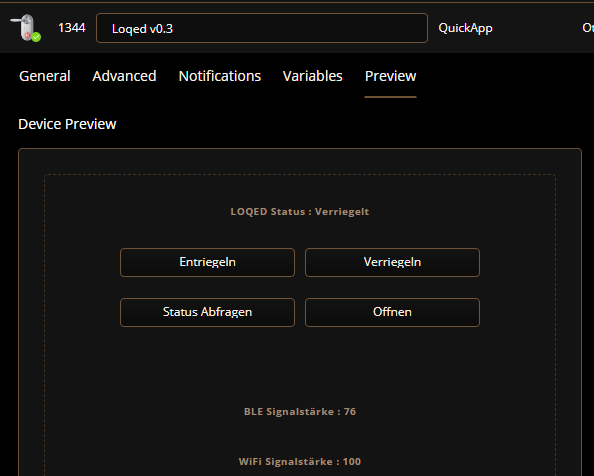Switch to the Advanced tab
Image resolution: width=594 pixels, height=476 pixels.
[124, 76]
